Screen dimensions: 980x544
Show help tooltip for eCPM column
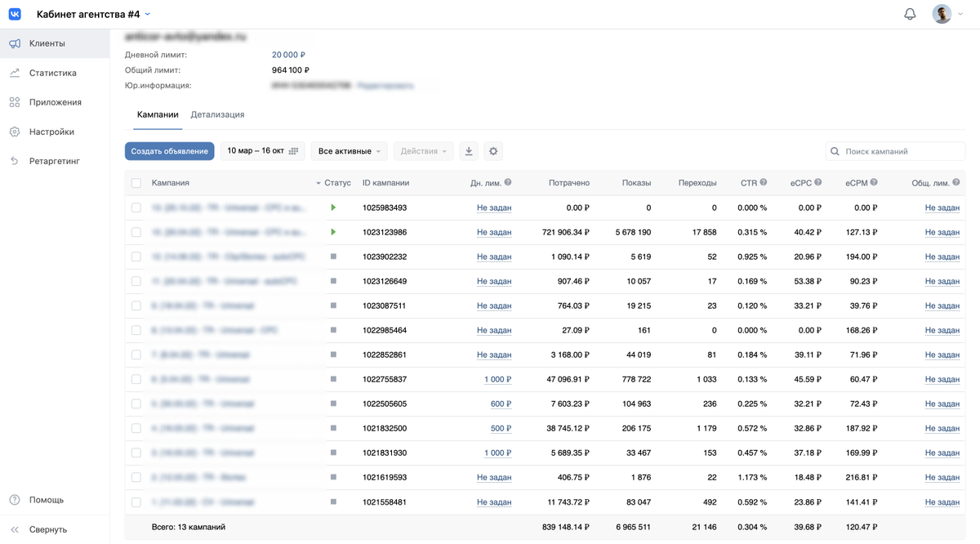[x=874, y=183]
